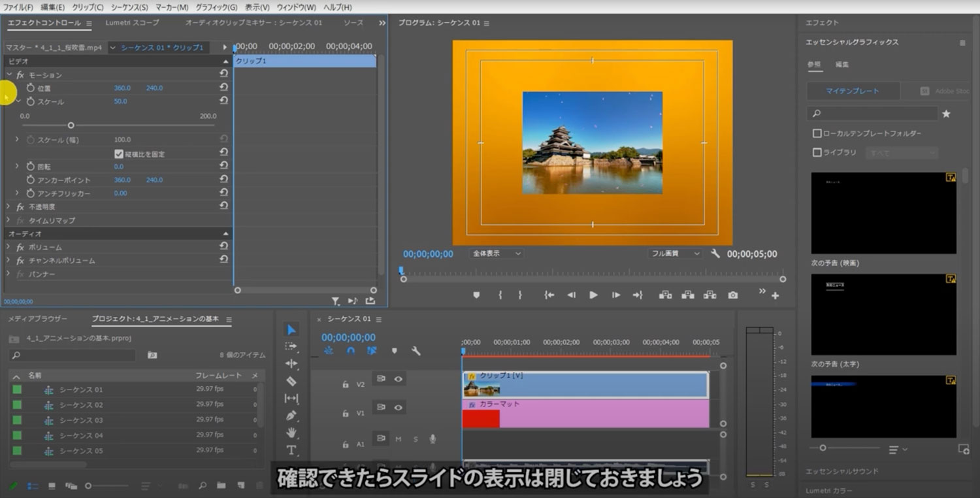Image resolution: width=980 pixels, height=498 pixels.
Task: Enable the ローカルテンプレートフォルダー checkbox
Action: [x=817, y=133]
